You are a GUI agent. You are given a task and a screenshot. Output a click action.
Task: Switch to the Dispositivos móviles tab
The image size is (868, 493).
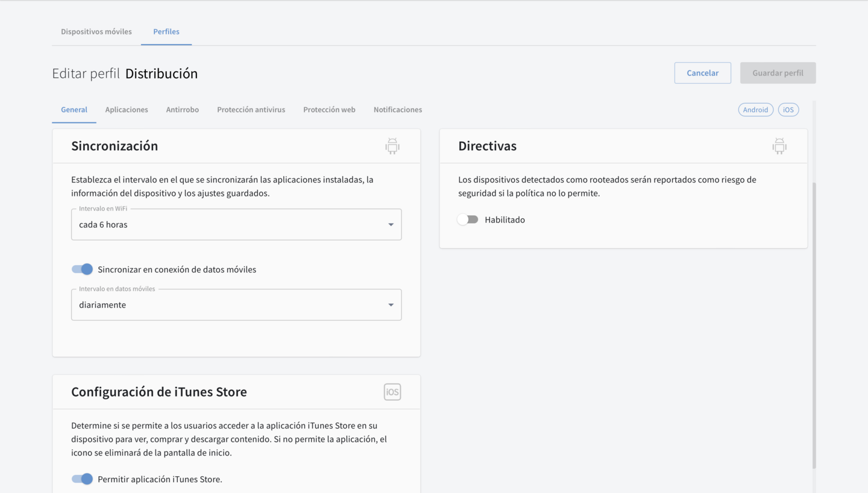coord(96,31)
